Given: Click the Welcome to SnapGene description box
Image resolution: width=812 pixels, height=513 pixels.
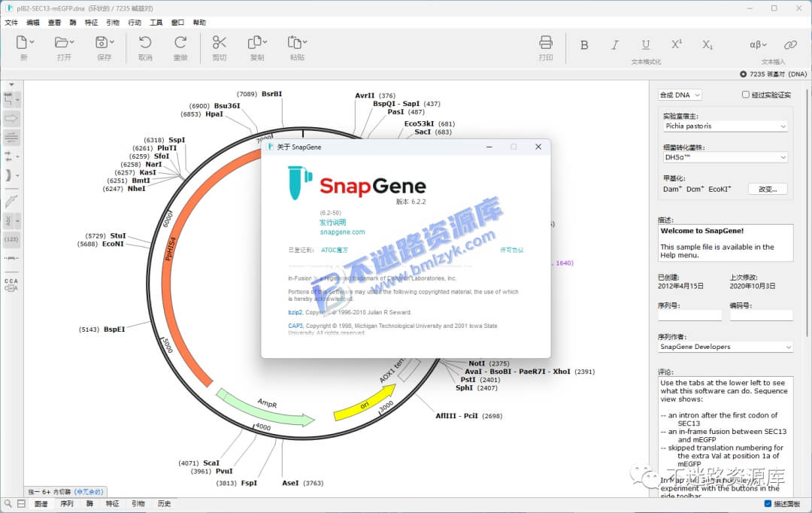Looking at the screenshot, I should (726, 243).
